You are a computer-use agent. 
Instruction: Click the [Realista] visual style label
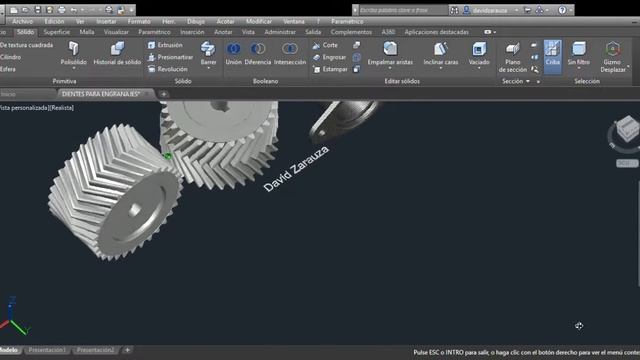[62, 108]
